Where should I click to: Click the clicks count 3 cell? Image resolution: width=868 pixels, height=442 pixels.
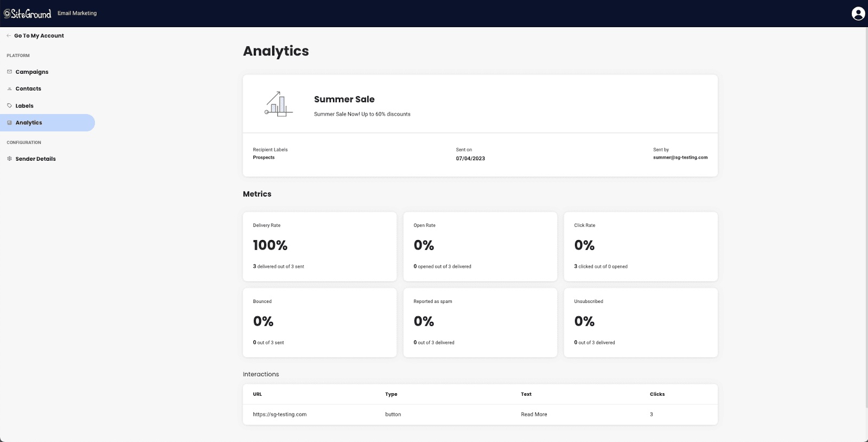pos(652,414)
